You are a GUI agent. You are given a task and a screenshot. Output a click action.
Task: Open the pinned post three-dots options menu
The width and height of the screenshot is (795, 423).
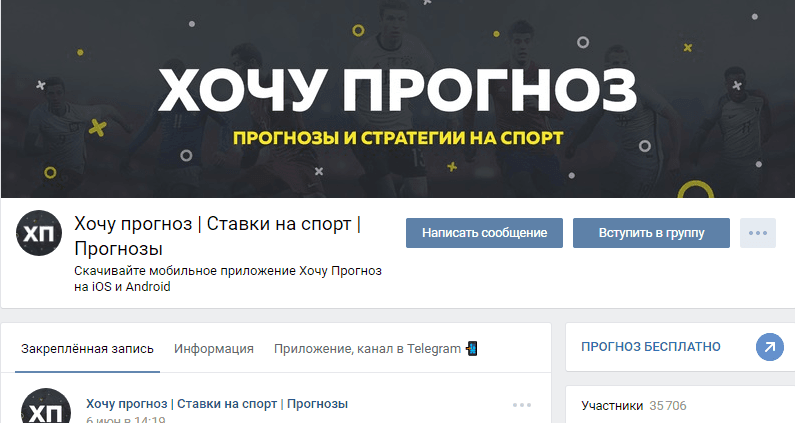point(521,405)
